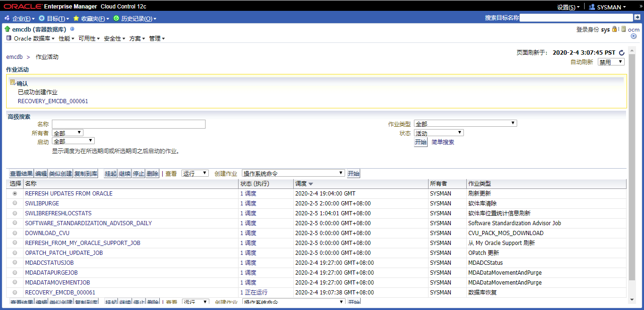Viewport: 644px width, 310px height.
Task: Click the ocm host server icon
Action: click(x=623, y=29)
